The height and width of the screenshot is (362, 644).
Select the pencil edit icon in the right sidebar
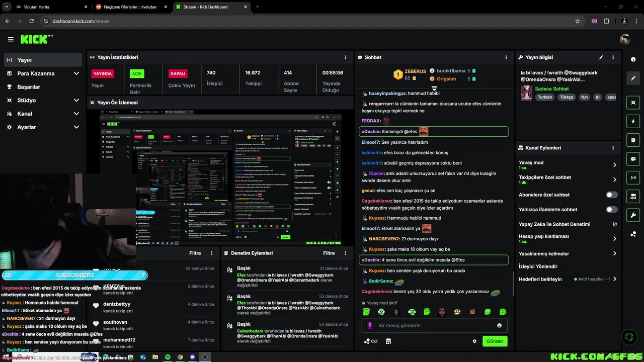(x=633, y=78)
